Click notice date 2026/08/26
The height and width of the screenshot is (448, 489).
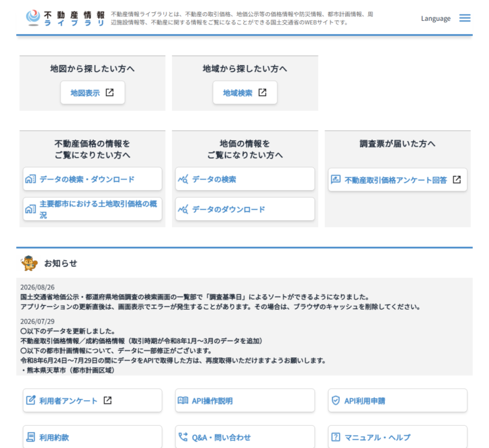coord(38,287)
